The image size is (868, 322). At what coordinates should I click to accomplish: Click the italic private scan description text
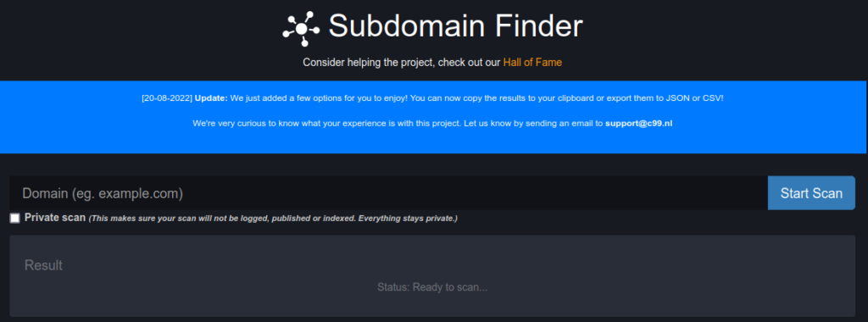click(274, 219)
